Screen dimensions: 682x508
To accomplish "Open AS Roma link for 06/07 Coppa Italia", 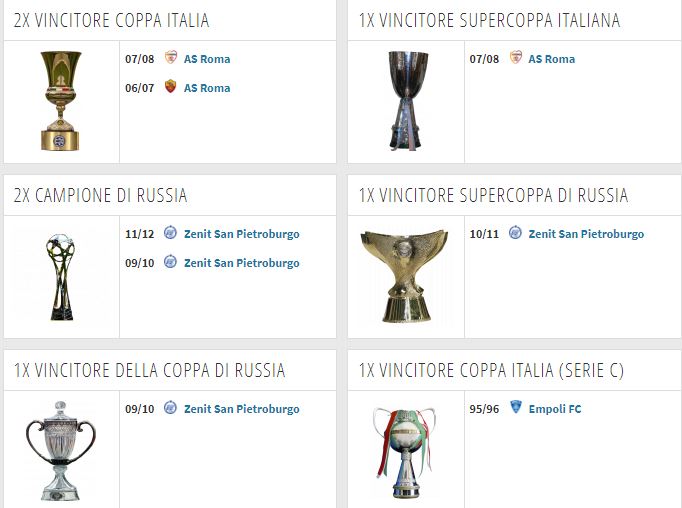I will click(x=207, y=88).
